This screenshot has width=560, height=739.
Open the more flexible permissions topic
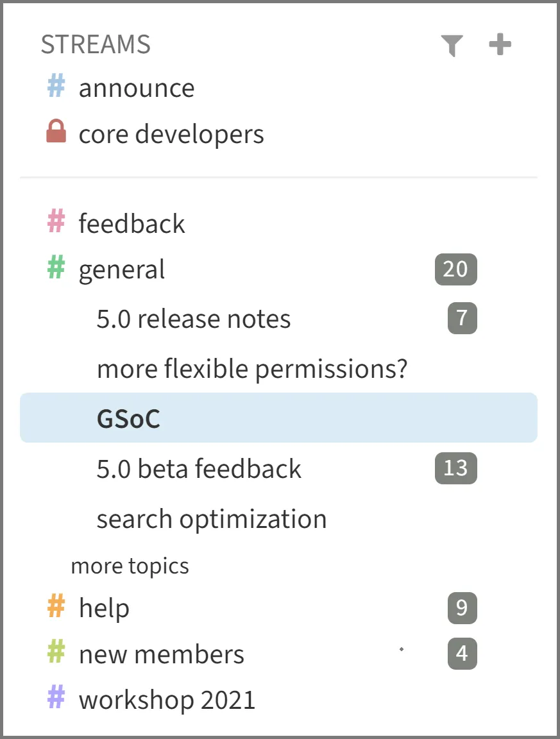pyautogui.click(x=252, y=369)
